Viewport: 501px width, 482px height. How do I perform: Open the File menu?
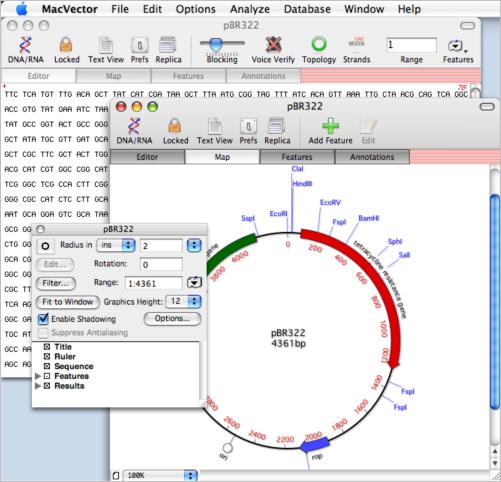pyautogui.click(x=120, y=9)
